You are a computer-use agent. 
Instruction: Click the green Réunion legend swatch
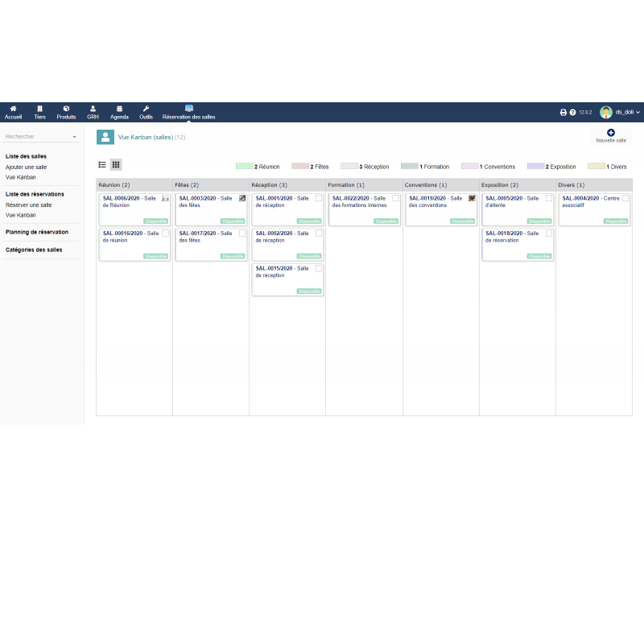tap(244, 167)
